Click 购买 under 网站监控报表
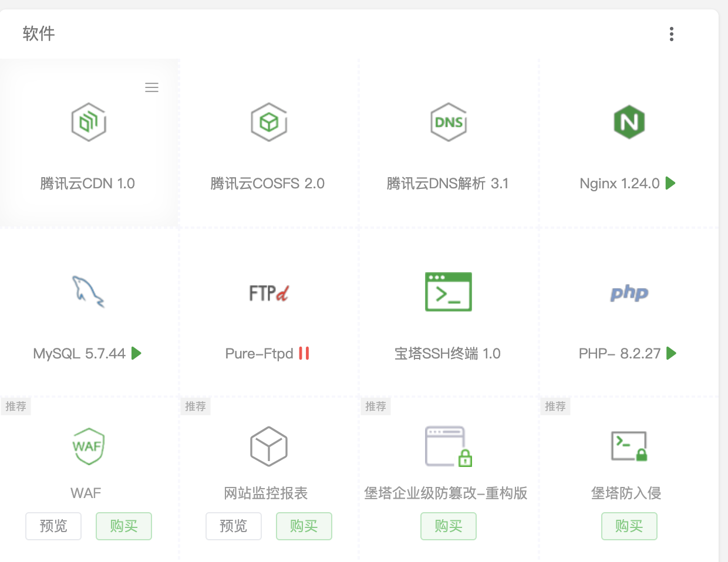Screen dimensions: 728x562 (304, 526)
